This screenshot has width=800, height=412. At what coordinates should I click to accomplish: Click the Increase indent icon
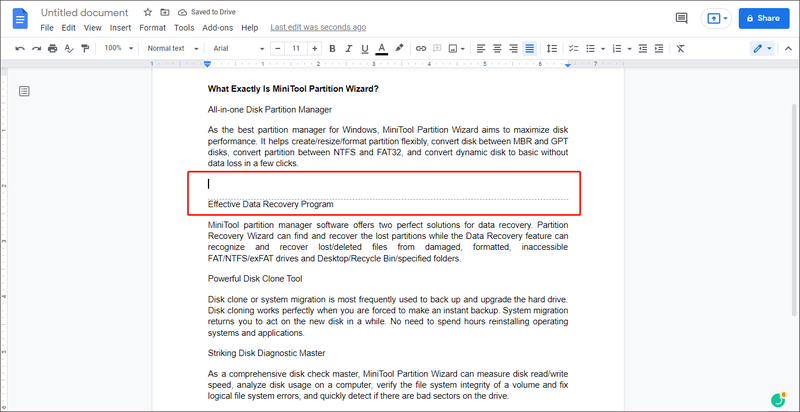click(659, 48)
